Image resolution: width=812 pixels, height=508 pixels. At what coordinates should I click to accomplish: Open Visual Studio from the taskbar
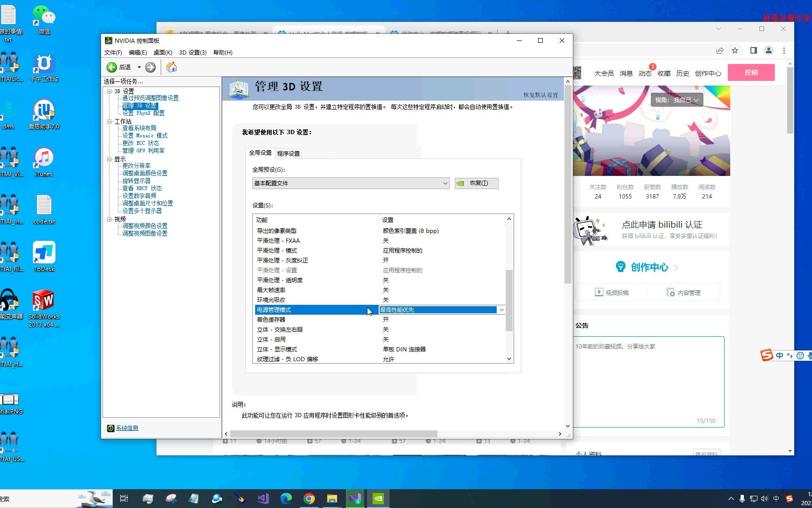click(263, 498)
